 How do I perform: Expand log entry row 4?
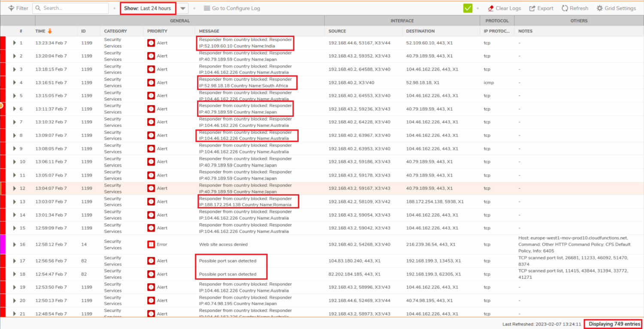(x=14, y=82)
